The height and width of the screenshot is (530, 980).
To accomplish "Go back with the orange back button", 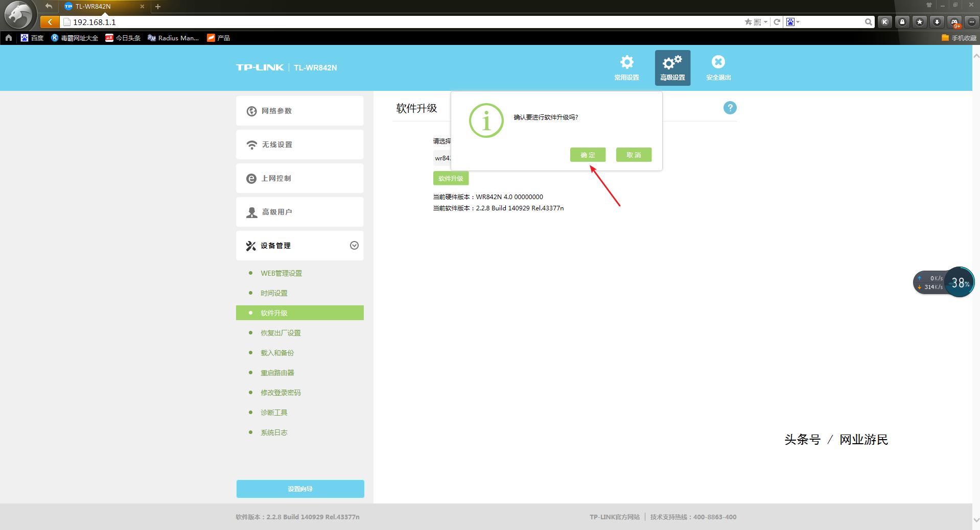I will point(50,22).
